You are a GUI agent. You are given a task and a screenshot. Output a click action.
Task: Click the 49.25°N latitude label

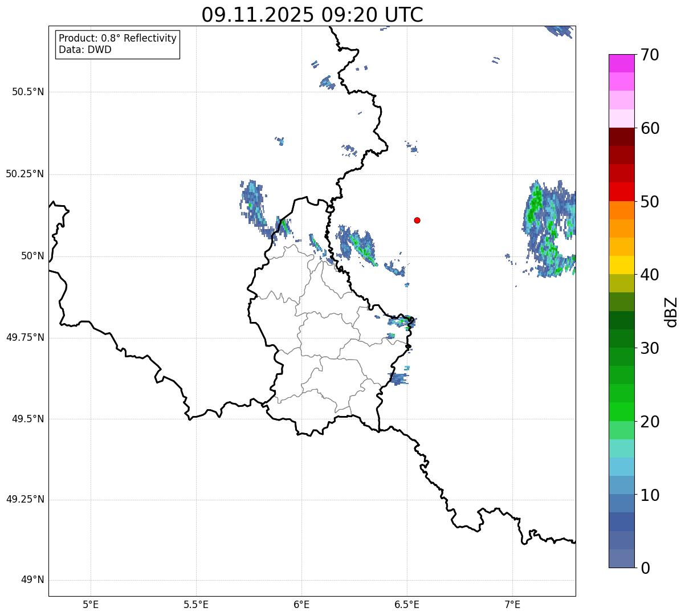click(25, 499)
